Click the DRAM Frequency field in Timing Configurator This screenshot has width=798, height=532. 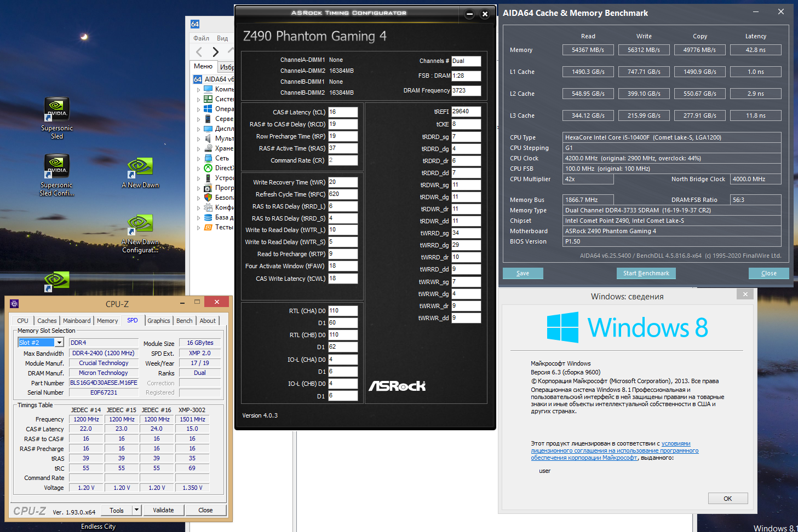(x=466, y=91)
